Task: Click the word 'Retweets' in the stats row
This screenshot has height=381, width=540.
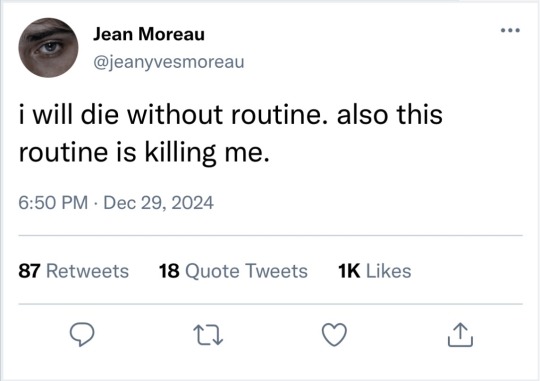Action: 87,271
